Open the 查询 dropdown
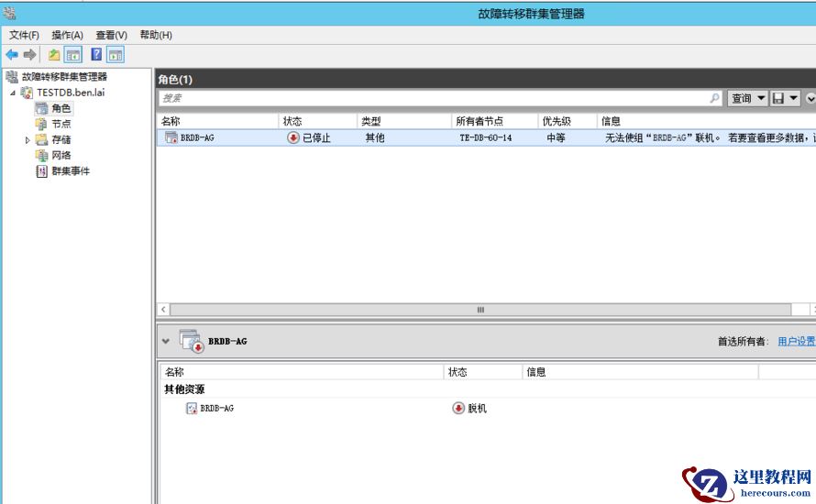This screenshot has width=816, height=504. coord(747,98)
